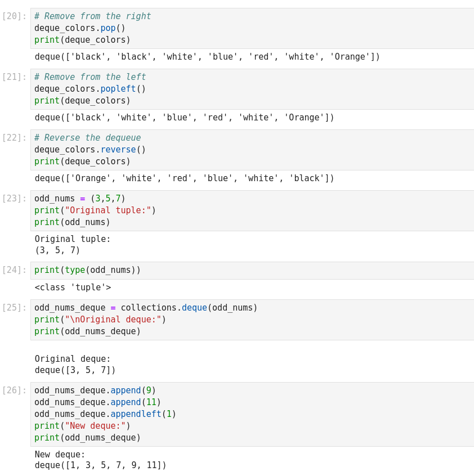Image resolution: width=474 pixels, height=476 pixels.
Task: Click the "# Remove from the left" comment line
Action: click(x=90, y=77)
